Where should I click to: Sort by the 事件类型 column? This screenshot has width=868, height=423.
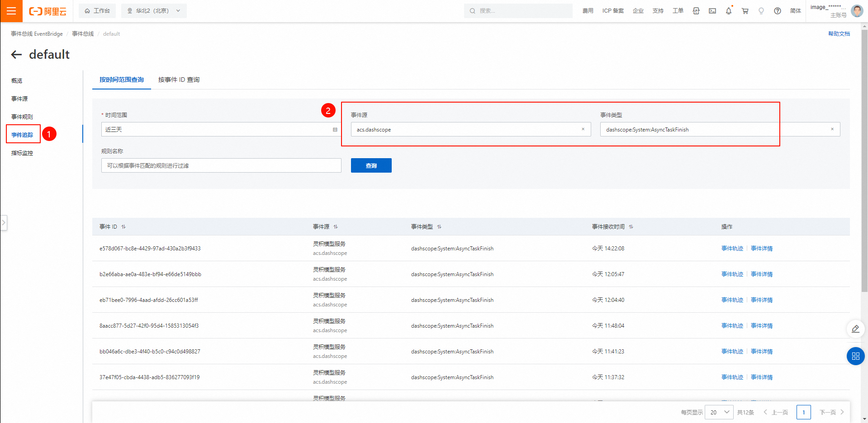point(439,227)
